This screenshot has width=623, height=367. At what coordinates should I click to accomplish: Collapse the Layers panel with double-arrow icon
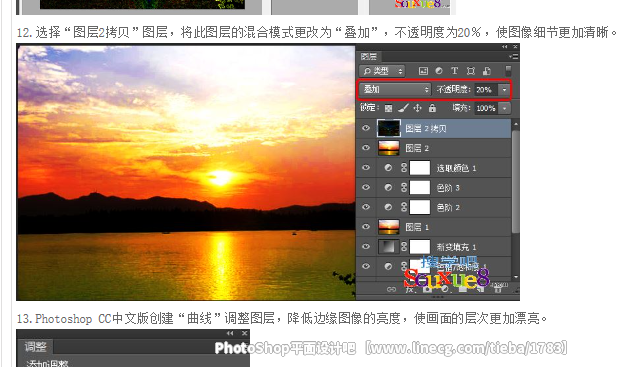(505, 47)
